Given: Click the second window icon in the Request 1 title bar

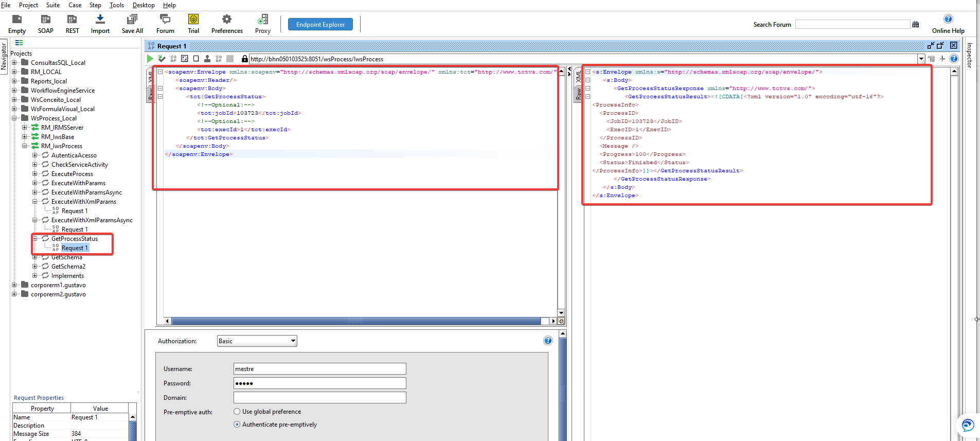Looking at the screenshot, I should 940,46.
